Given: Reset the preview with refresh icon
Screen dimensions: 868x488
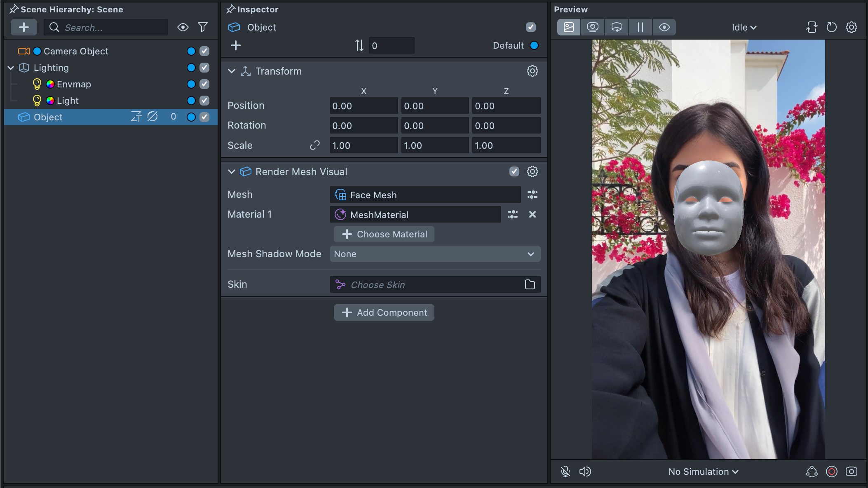Looking at the screenshot, I should tap(831, 28).
